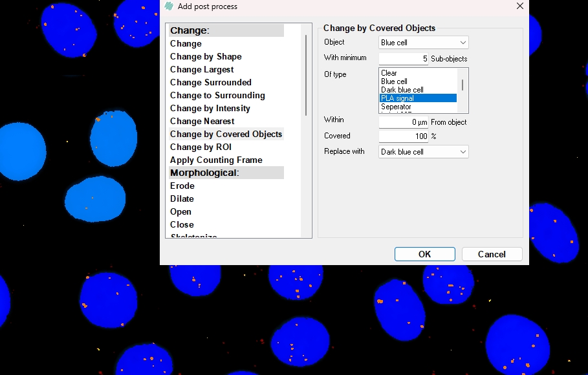Click the Cancel button
The height and width of the screenshot is (375, 588).
click(x=492, y=254)
